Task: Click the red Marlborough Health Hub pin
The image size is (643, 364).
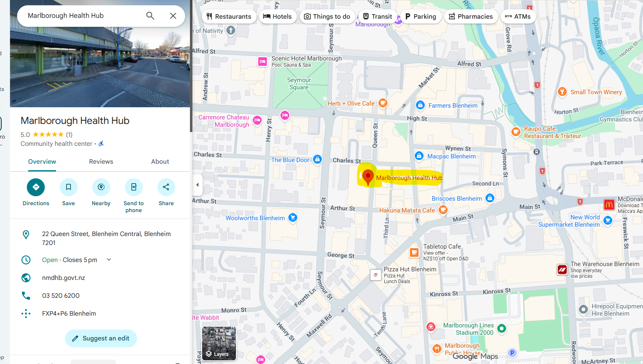Action: point(368,178)
